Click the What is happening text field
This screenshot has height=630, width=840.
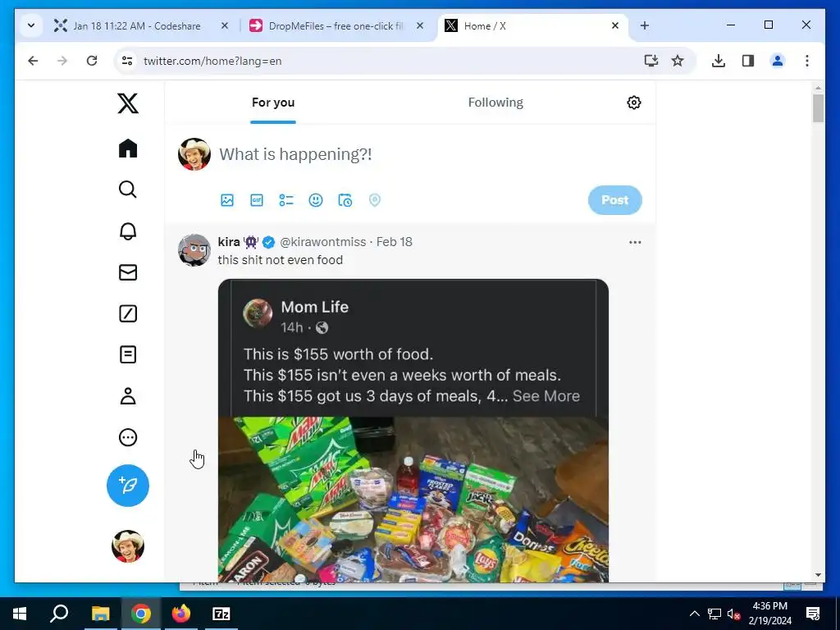tap(295, 154)
